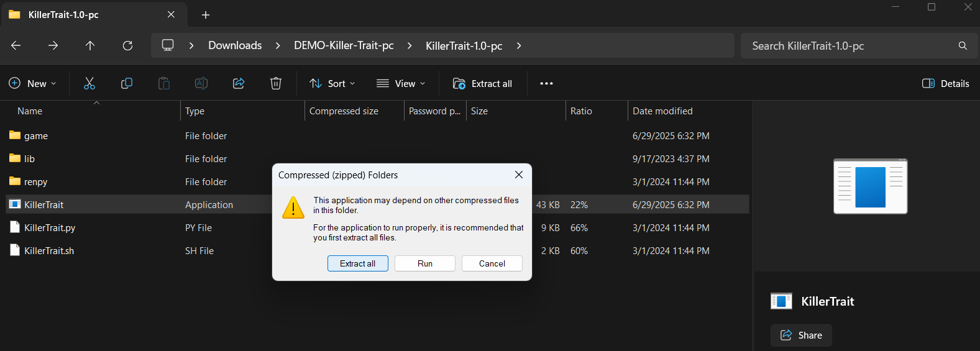Click Share button in details pane

coord(801,335)
